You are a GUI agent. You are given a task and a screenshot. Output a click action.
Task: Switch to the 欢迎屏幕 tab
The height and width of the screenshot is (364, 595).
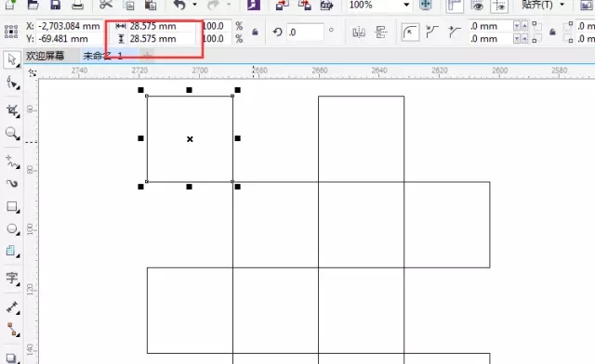(46, 56)
